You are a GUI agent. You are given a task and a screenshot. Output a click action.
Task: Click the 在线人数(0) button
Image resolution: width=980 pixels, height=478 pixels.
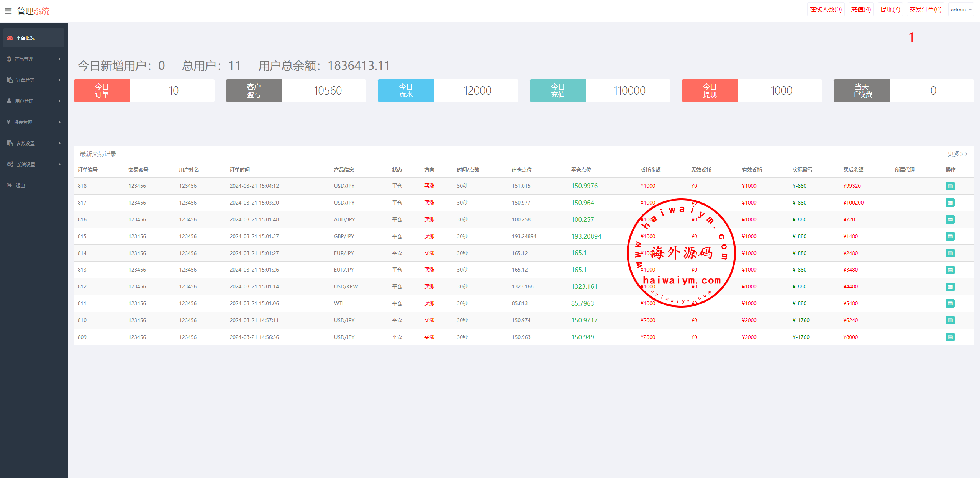(826, 10)
